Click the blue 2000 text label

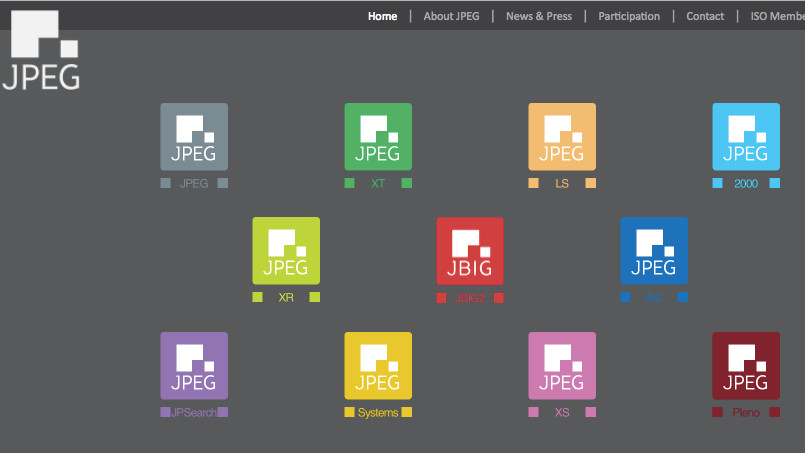pyautogui.click(x=746, y=183)
